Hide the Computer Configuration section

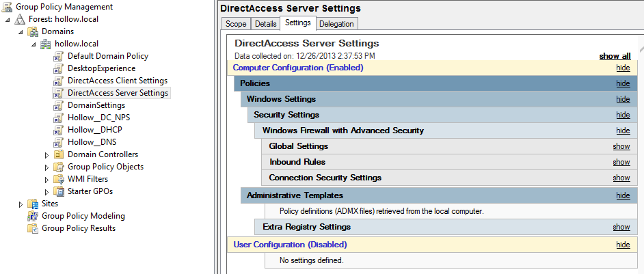pyautogui.click(x=623, y=68)
